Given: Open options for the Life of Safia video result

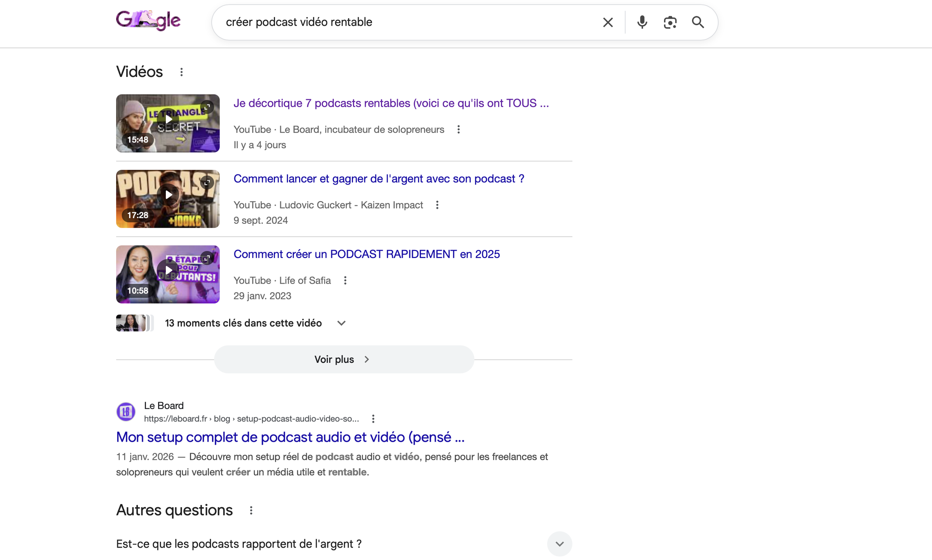Looking at the screenshot, I should click(x=345, y=281).
